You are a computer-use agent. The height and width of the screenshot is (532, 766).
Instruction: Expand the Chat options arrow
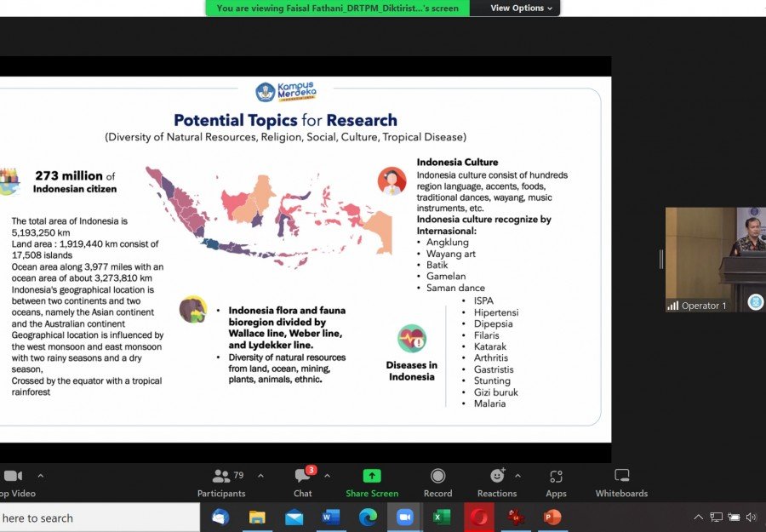(x=327, y=476)
